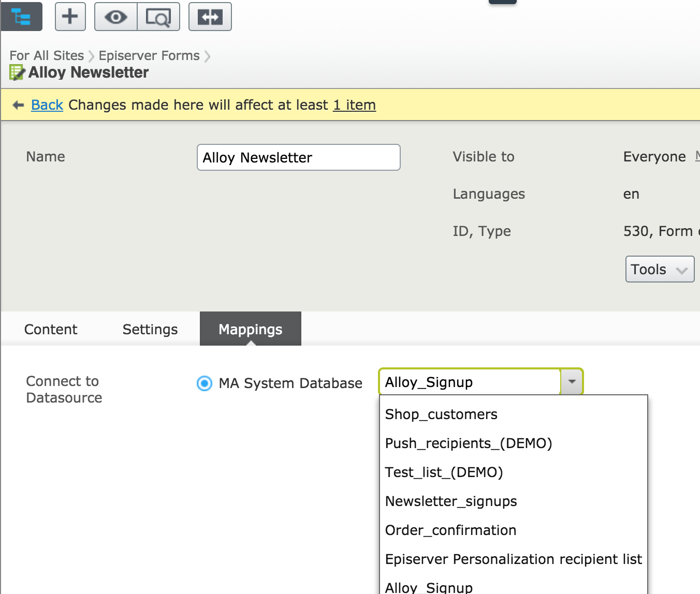Expand the Tools dropdown
Screen dimensions: 700x594
(x=659, y=269)
